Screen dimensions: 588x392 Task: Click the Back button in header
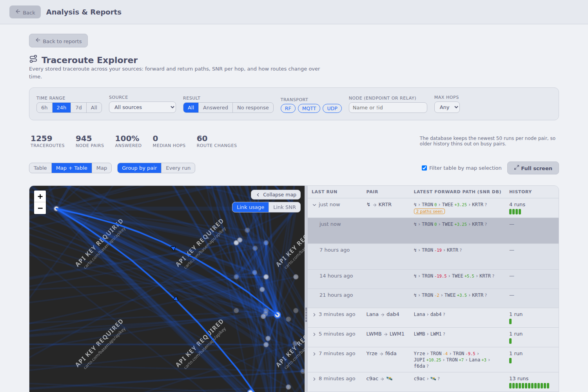25,12
